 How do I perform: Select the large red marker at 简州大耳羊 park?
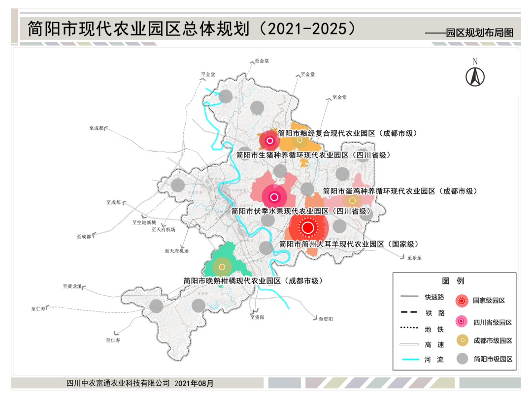click(x=308, y=227)
